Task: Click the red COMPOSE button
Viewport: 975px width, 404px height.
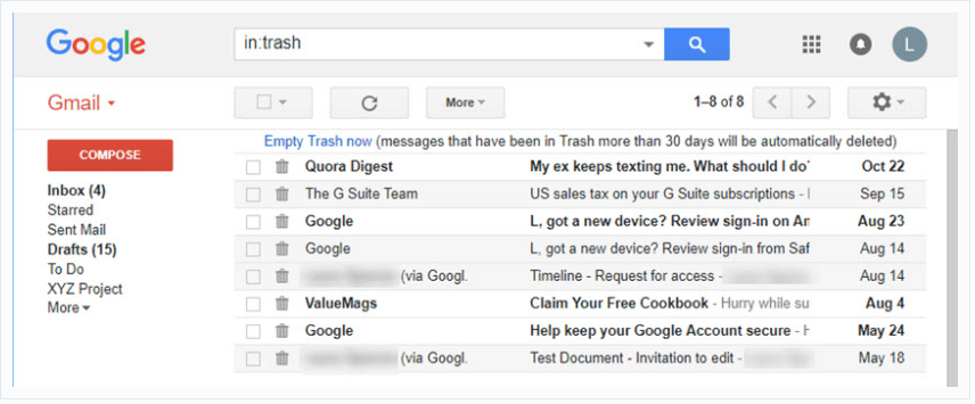Action: pos(110,155)
